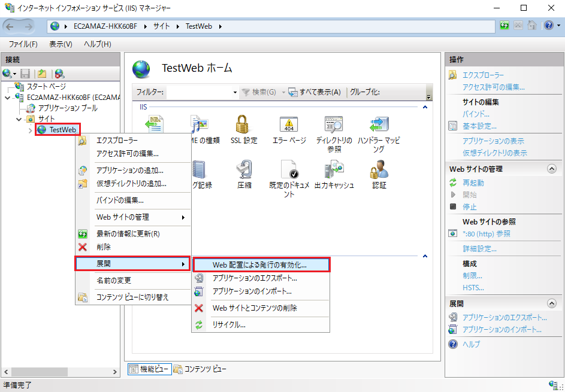
Task: Click the refresh page toolbar icon
Action: click(x=504, y=26)
